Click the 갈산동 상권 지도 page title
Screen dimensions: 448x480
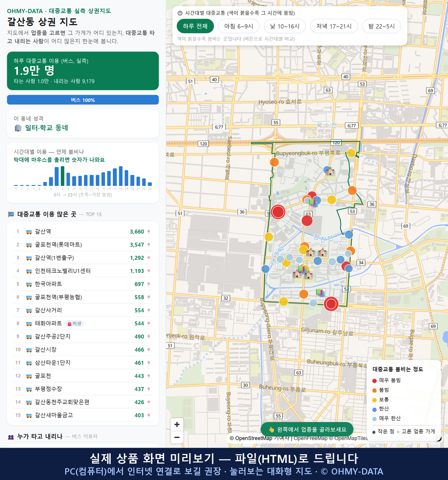pyautogui.click(x=42, y=22)
